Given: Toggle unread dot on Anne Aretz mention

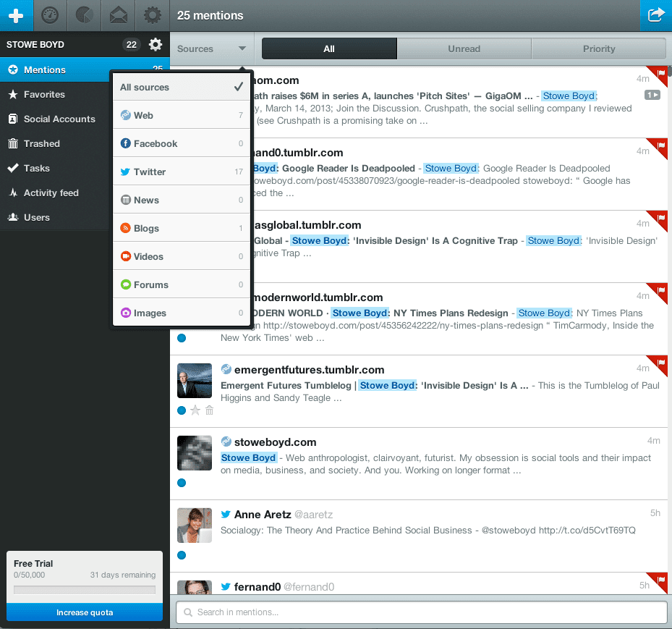Looking at the screenshot, I should point(182,556).
